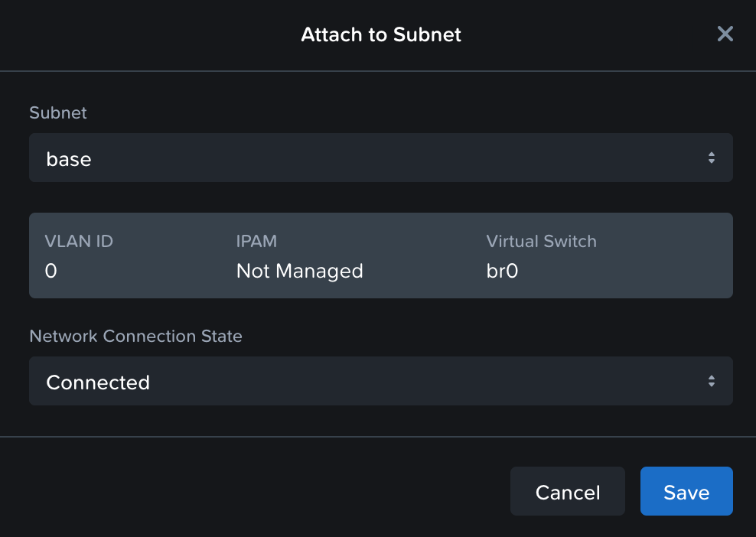Screen dimensions: 756x537
Task: Click the IPAM value 'Not Managed'
Action: [x=299, y=271]
